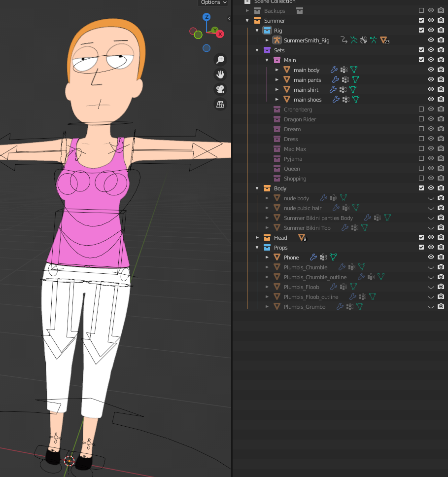The image size is (448, 477).
Task: Show nude body via eye toggle
Action: point(431,198)
